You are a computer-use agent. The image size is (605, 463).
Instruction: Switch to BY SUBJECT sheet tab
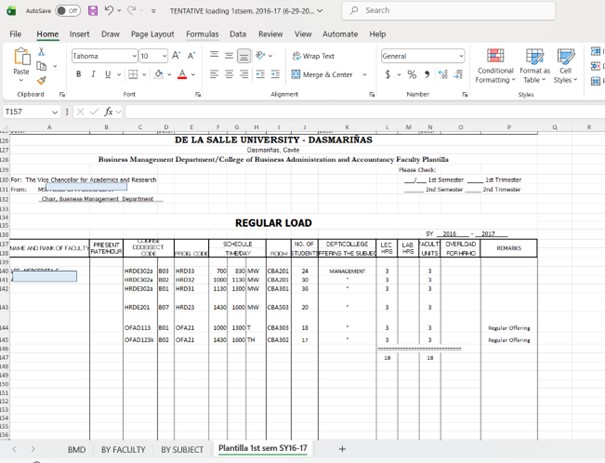click(182, 450)
